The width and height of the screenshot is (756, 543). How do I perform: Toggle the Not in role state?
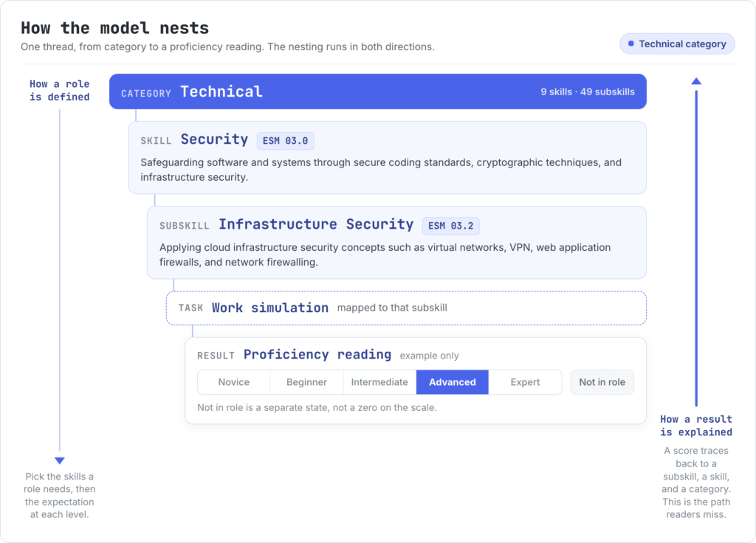point(602,382)
